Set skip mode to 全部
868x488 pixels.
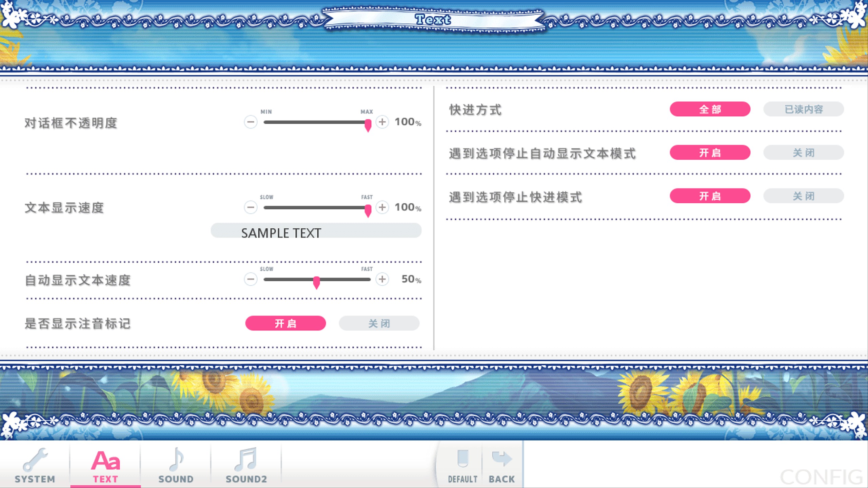pos(710,109)
